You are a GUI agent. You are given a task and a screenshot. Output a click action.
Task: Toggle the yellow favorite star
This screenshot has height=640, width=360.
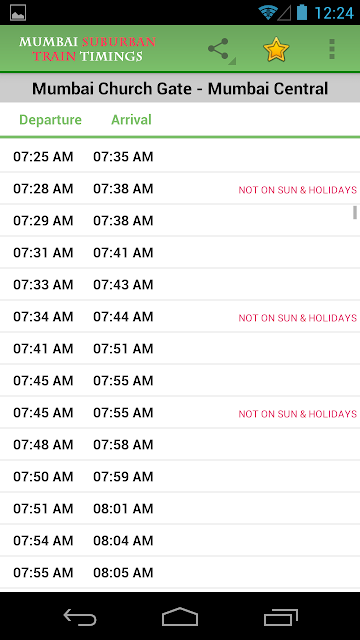pyautogui.click(x=276, y=49)
